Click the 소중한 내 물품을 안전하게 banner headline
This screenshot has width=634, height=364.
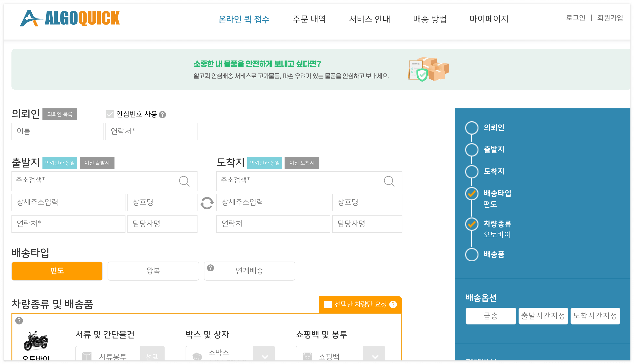pos(257,64)
